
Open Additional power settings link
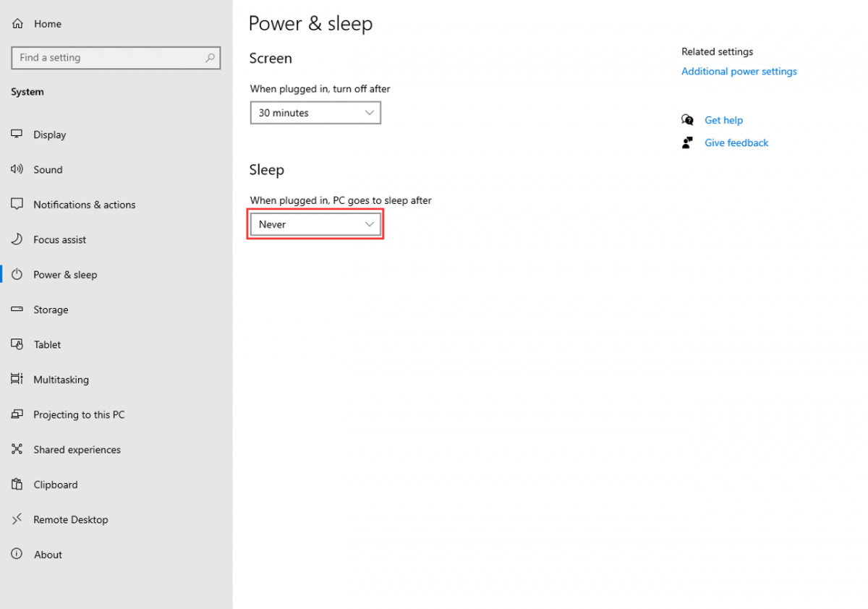coord(739,71)
